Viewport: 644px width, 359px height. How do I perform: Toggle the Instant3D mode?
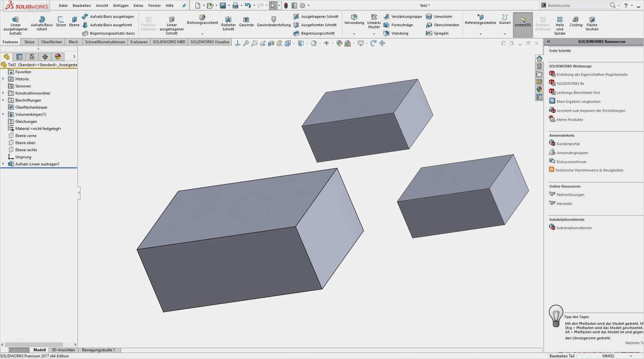[x=523, y=22]
